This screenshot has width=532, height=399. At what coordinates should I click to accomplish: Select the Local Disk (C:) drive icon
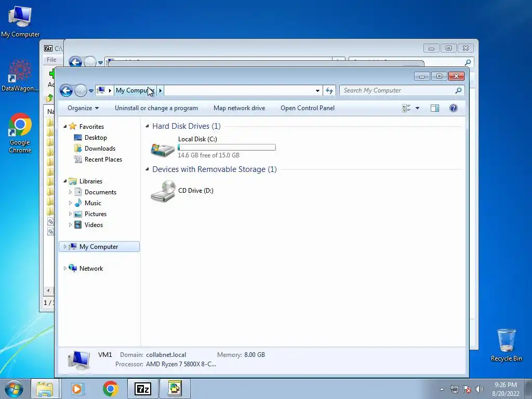point(163,150)
